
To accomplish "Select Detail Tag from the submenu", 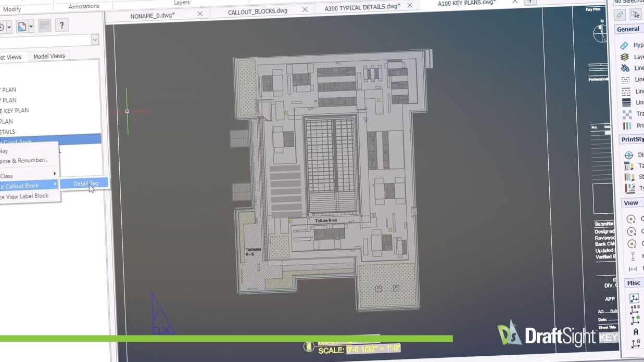I will click(x=85, y=183).
